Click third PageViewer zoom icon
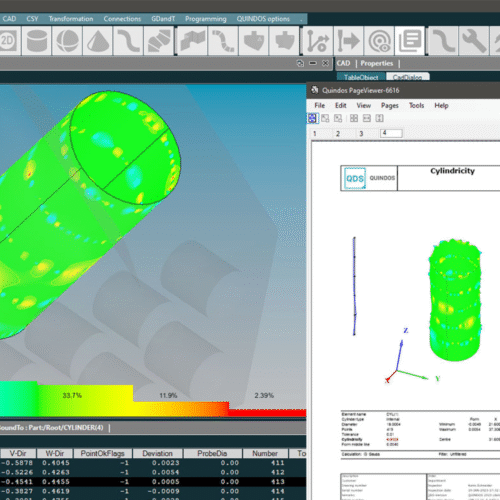 (338, 118)
